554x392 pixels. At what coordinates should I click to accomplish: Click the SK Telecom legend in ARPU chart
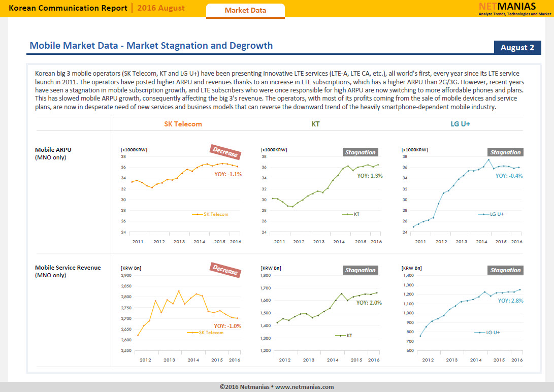[210, 214]
